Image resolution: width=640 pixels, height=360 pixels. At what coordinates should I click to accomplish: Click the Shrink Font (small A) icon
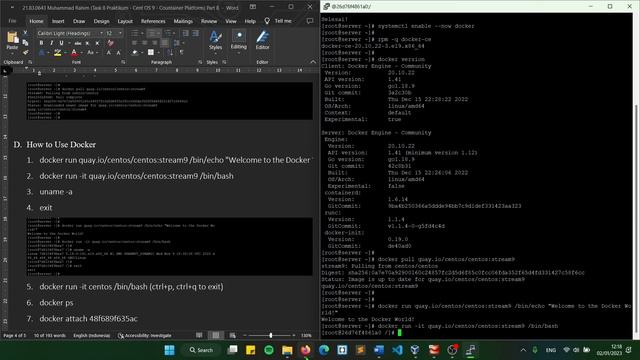pyautogui.click(x=118, y=53)
